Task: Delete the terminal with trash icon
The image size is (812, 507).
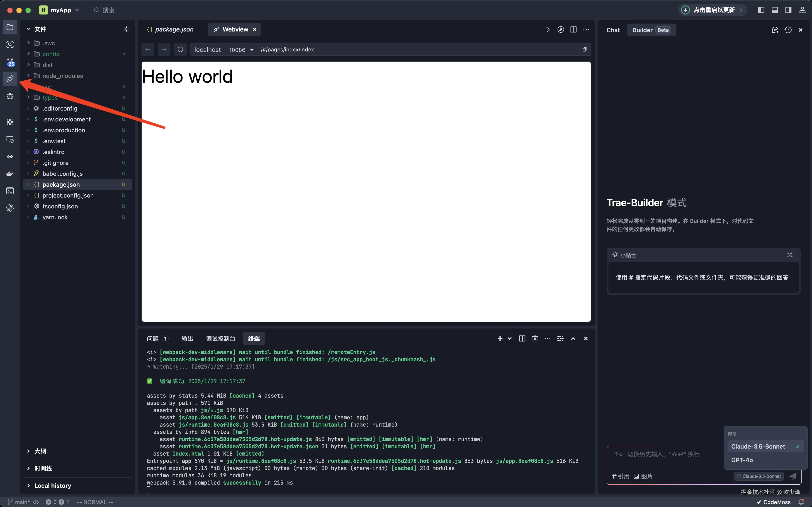Action: (535, 339)
